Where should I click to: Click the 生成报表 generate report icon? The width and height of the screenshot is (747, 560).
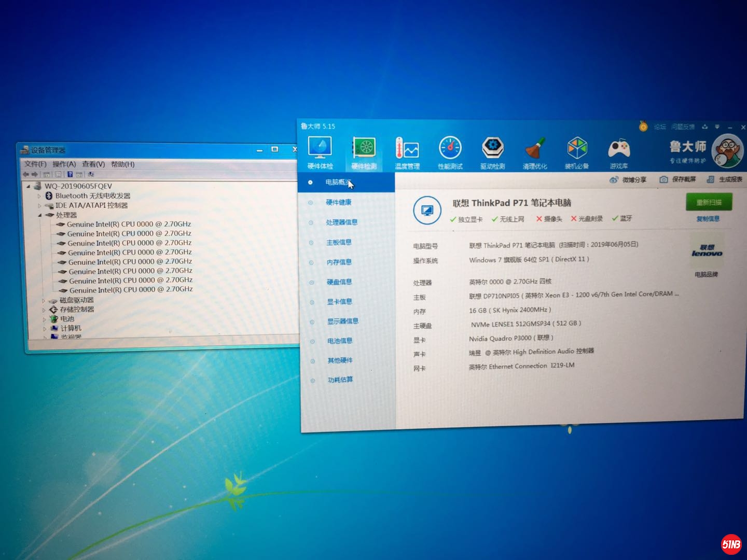[710, 179]
